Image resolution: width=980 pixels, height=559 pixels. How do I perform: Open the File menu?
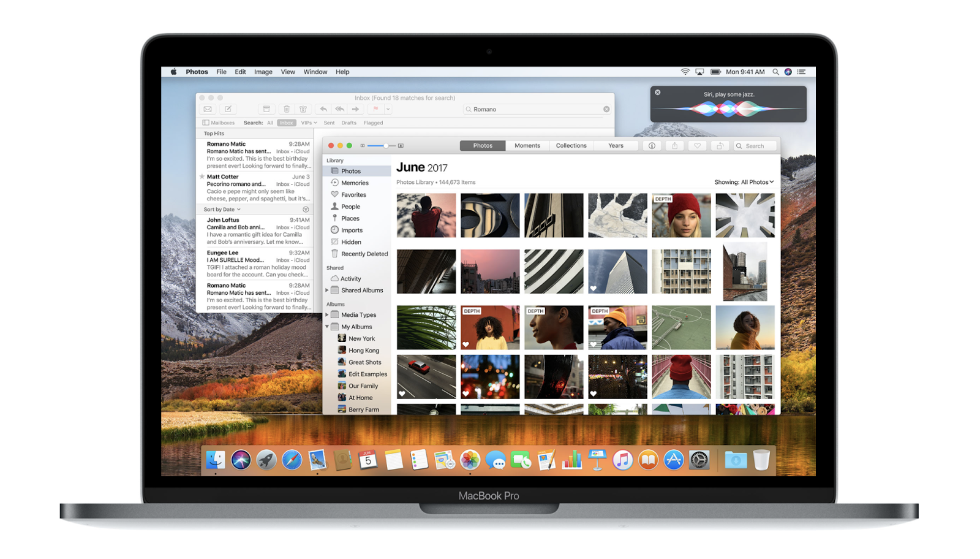(221, 72)
